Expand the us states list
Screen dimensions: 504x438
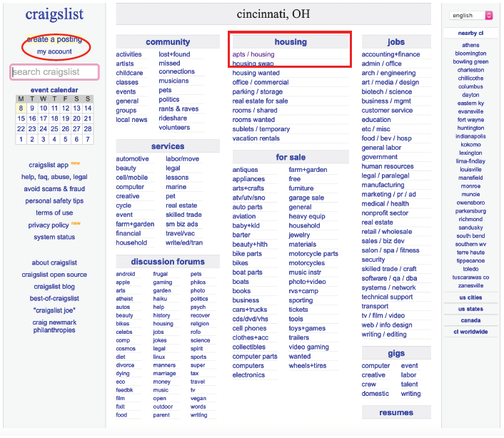(x=470, y=309)
